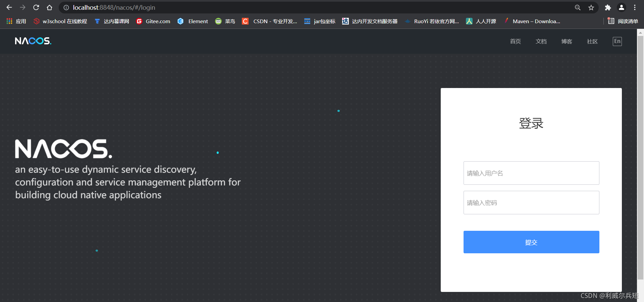Go back using browser back arrow
Image resolution: width=644 pixels, height=302 pixels.
pyautogui.click(x=9, y=7)
